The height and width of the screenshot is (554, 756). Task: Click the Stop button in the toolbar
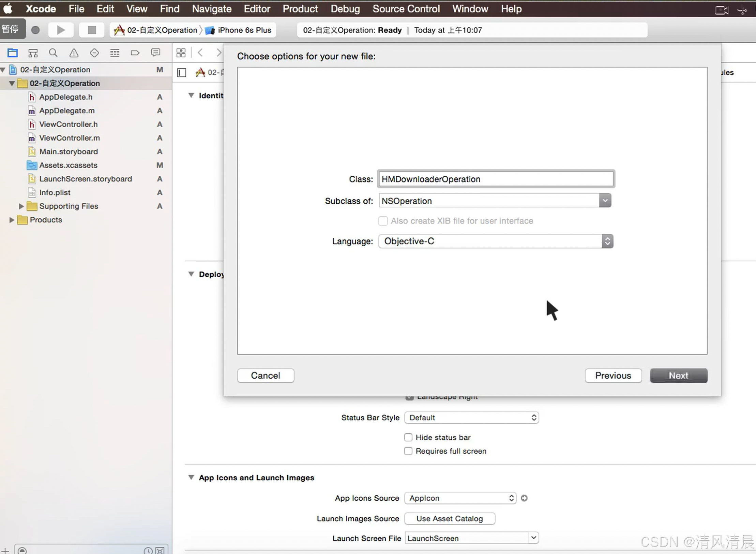tap(92, 30)
